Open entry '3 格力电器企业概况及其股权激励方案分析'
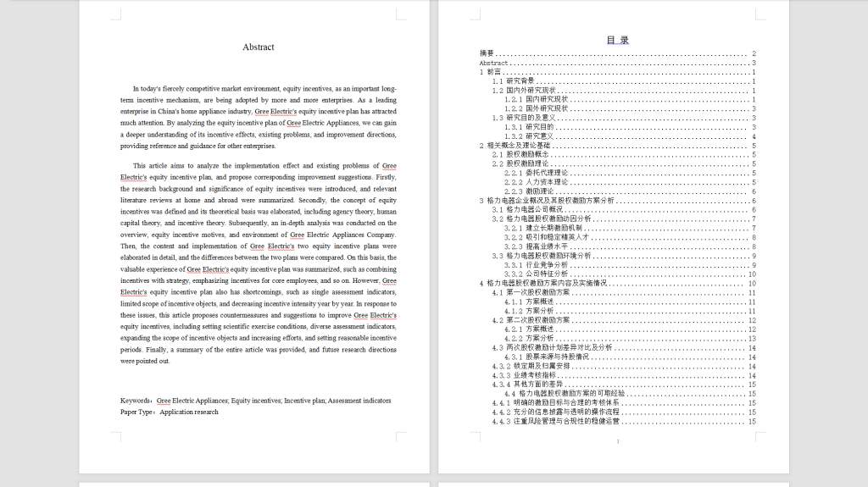Viewport: 868px width, 487px height. click(x=617, y=201)
